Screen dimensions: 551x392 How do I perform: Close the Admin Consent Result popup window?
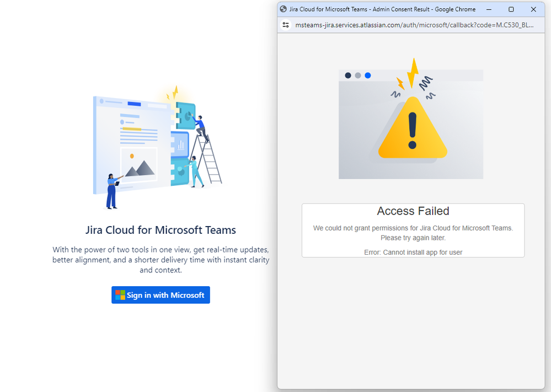(x=533, y=9)
